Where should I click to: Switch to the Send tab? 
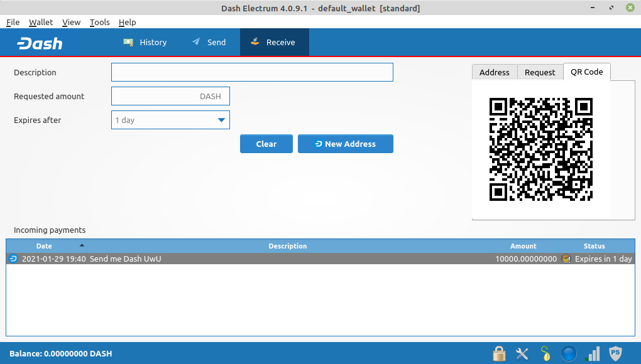click(209, 43)
